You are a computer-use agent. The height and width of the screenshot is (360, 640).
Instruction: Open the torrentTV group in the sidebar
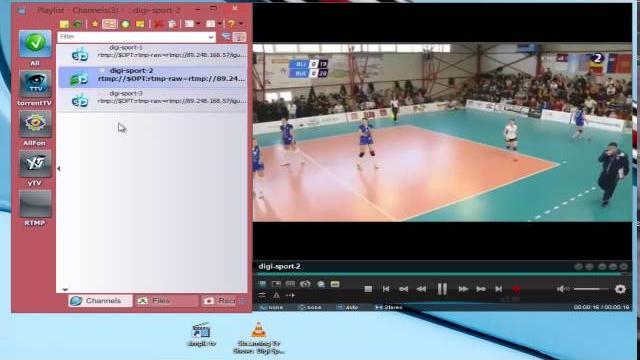(35, 84)
